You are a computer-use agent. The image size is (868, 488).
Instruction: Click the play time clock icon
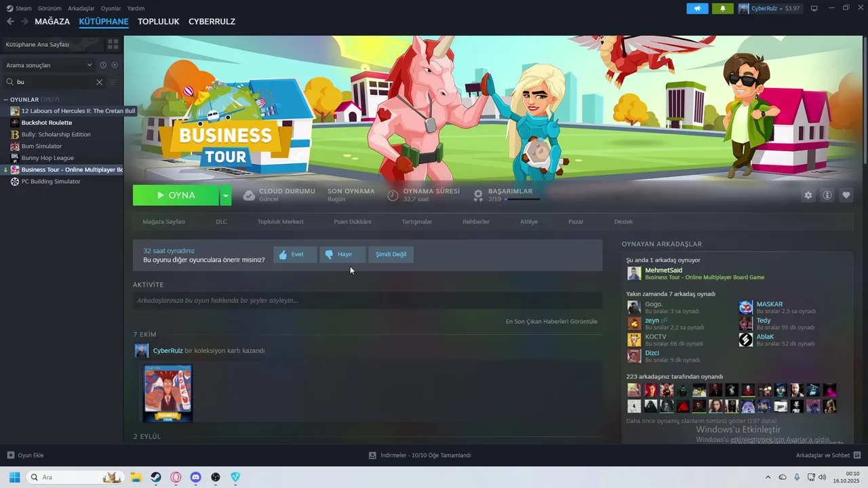tap(393, 195)
